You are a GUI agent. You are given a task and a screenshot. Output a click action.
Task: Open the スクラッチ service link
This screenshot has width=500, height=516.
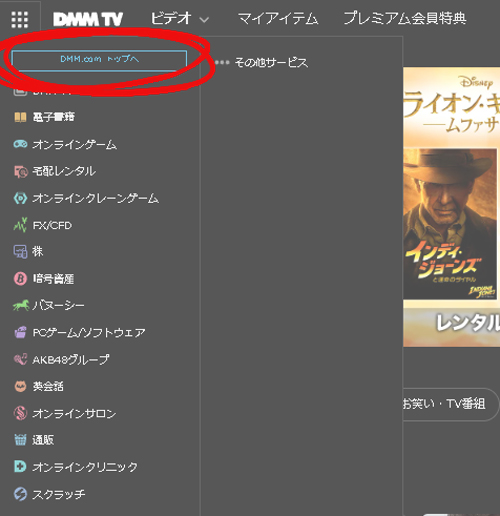(59, 494)
